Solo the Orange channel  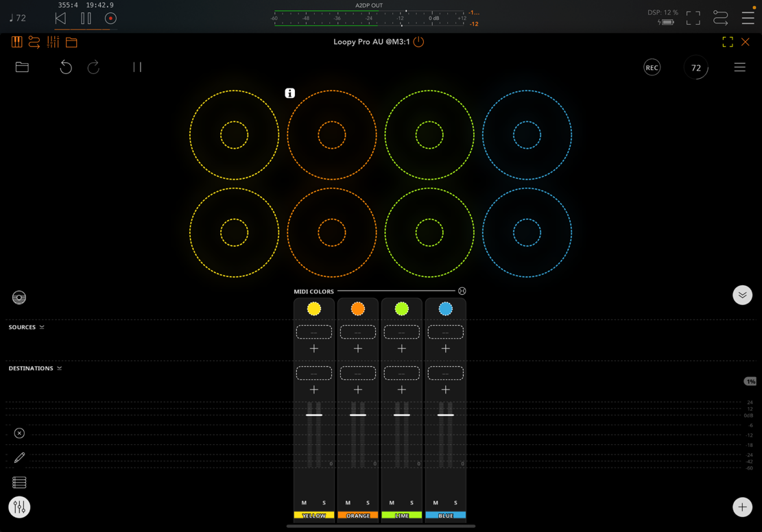click(368, 503)
